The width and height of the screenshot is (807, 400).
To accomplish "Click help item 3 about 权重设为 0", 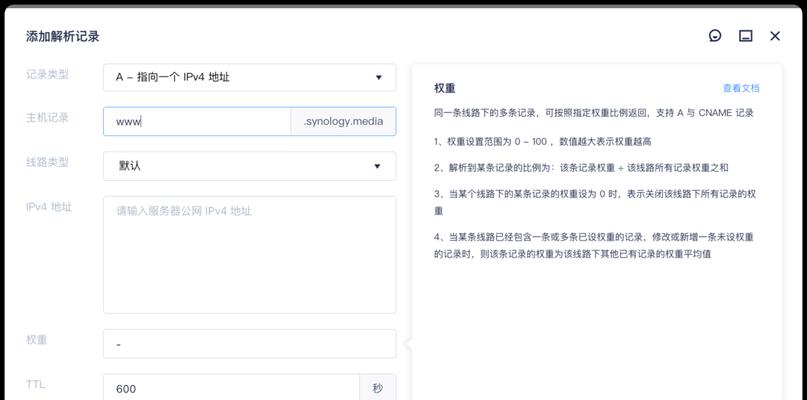I will tap(595, 202).
